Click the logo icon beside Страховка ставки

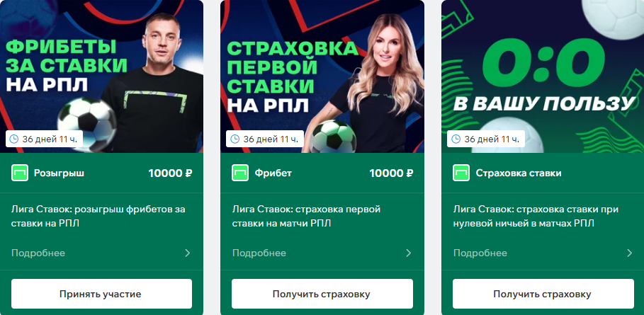pyautogui.click(x=461, y=173)
